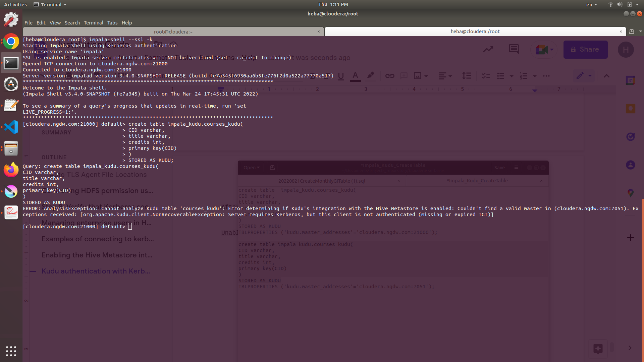Click the new terminal tab icon
The width and height of the screenshot is (644, 362).
point(632,32)
